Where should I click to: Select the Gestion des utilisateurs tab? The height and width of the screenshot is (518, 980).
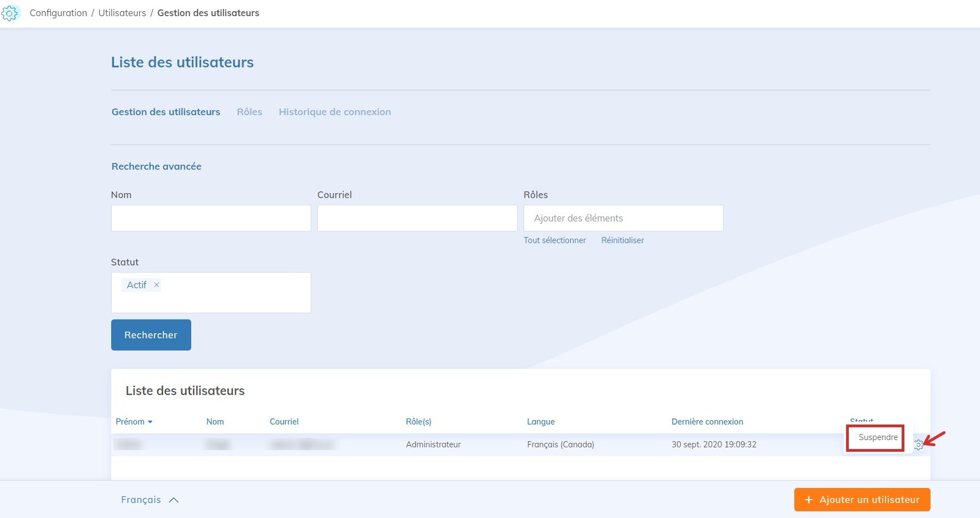point(166,112)
